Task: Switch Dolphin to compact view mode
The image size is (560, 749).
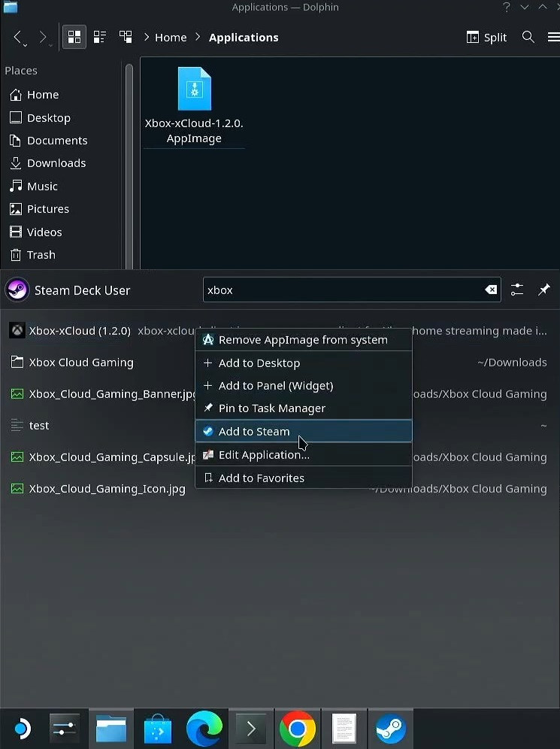Action: 100,37
